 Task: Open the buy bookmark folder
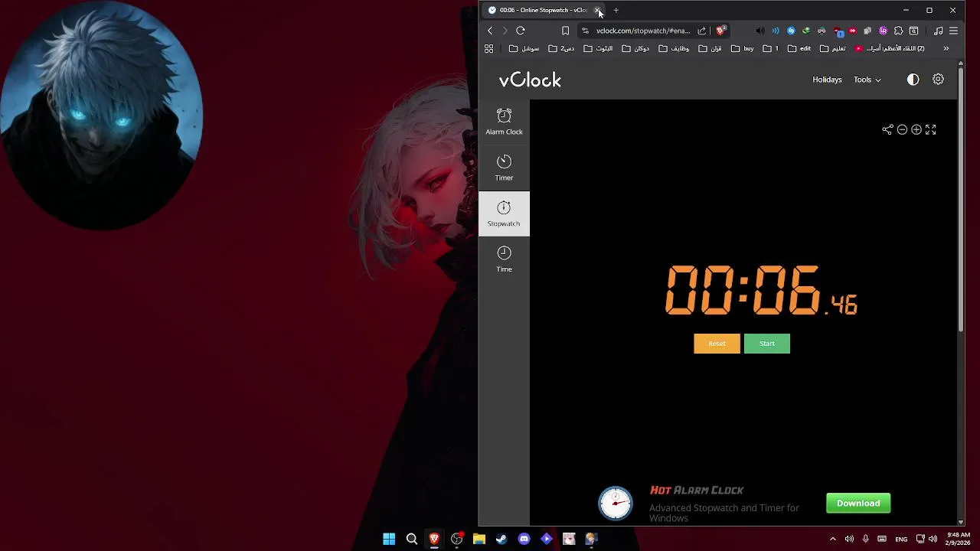tap(743, 48)
